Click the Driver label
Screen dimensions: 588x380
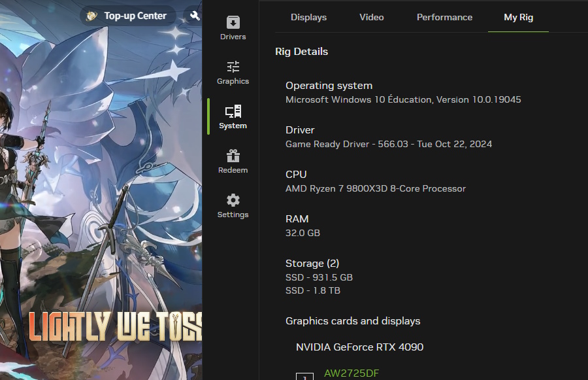tap(300, 130)
